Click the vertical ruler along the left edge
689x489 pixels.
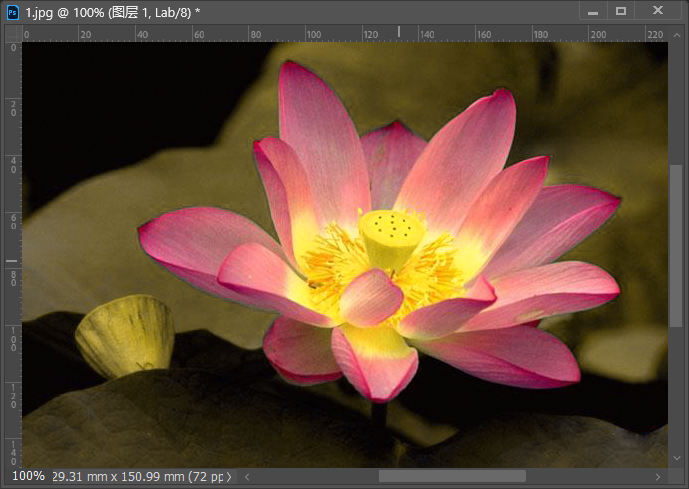click(x=12, y=250)
